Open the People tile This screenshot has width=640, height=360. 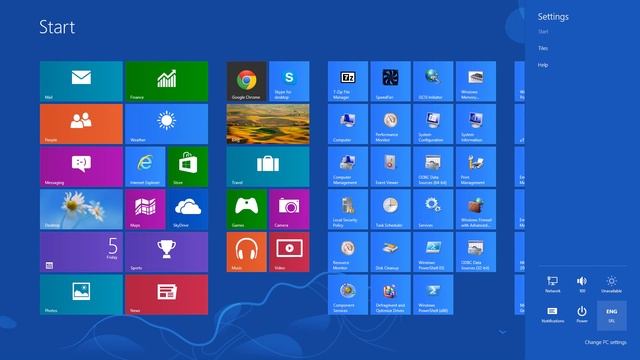click(81, 124)
